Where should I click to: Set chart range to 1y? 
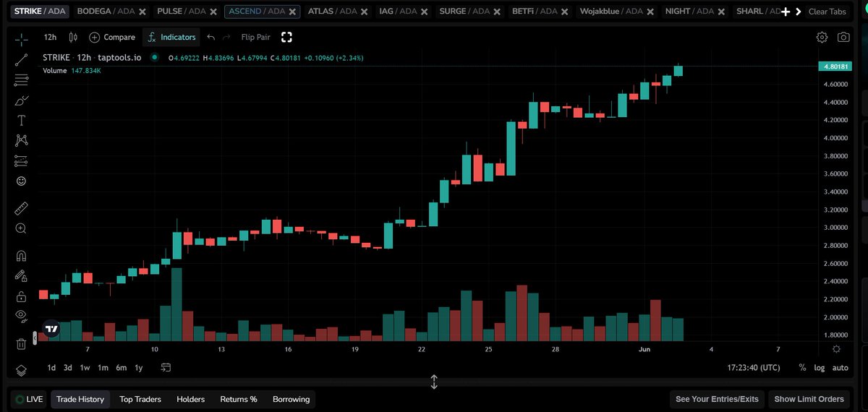click(x=138, y=367)
